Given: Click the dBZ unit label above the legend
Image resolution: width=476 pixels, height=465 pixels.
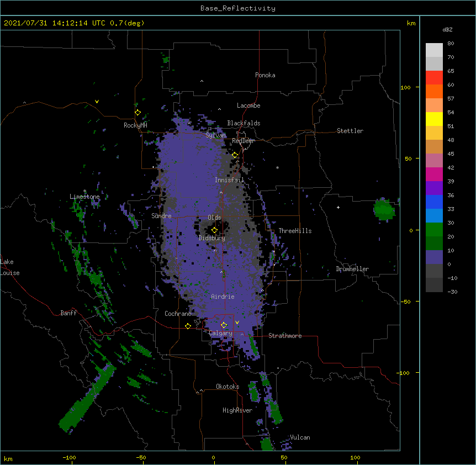Looking at the screenshot, I should (x=447, y=30).
